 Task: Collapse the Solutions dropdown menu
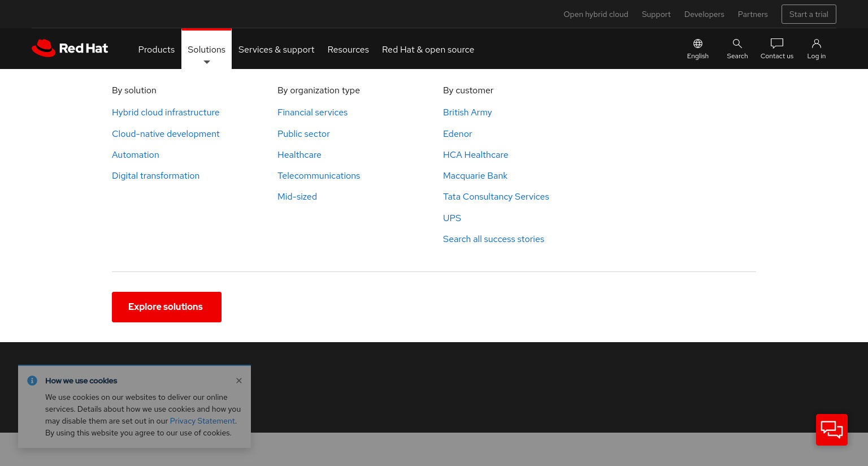pos(206,50)
